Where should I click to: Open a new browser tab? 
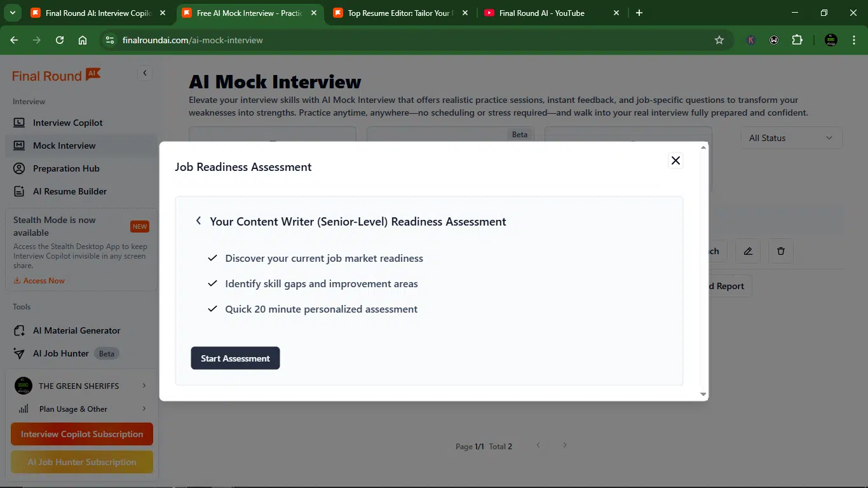click(639, 13)
